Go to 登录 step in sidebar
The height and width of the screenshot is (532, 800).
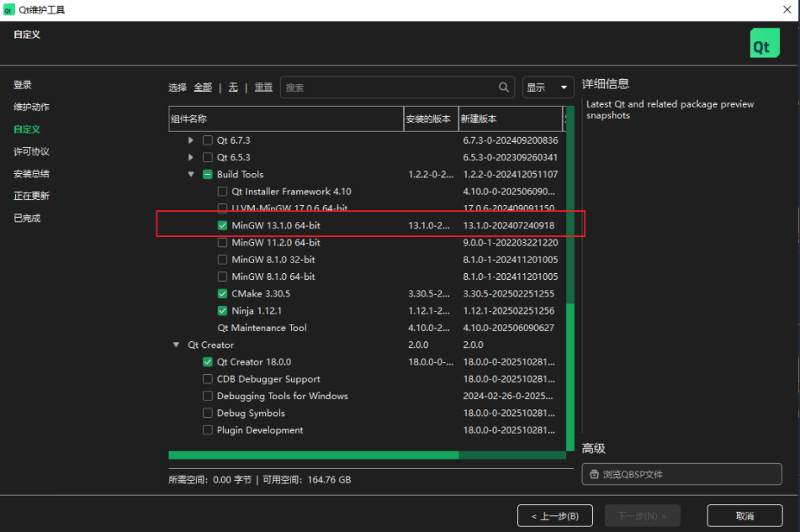pos(23,85)
